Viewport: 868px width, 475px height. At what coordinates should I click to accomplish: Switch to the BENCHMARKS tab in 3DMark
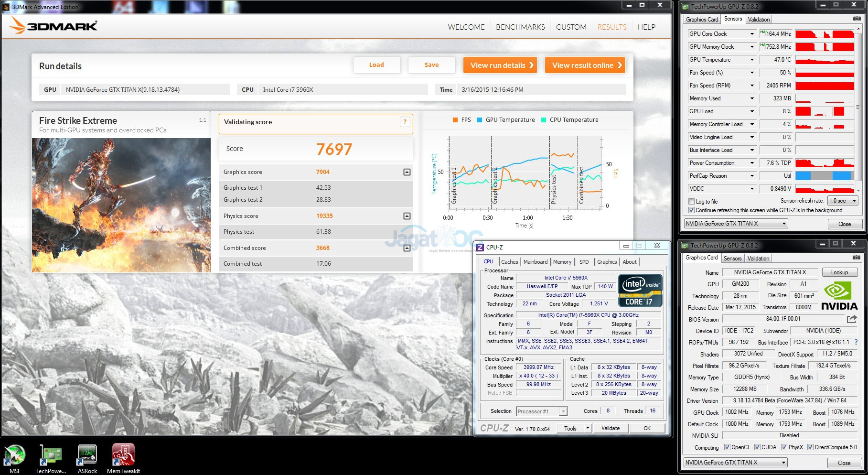coord(520,27)
